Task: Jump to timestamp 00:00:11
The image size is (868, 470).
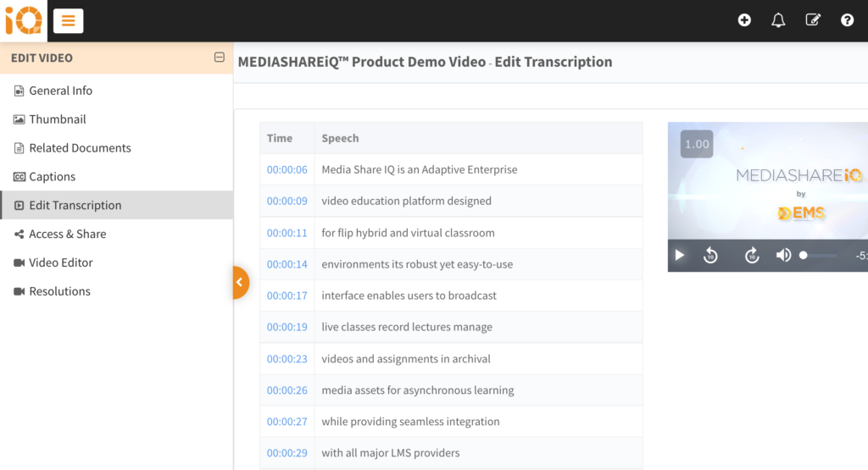Action: tap(287, 233)
